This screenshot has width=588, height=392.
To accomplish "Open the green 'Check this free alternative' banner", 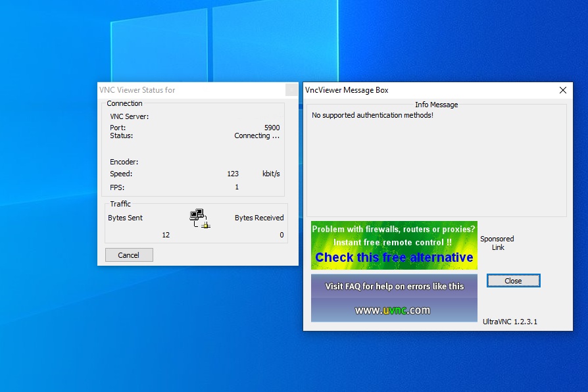I will [393, 245].
